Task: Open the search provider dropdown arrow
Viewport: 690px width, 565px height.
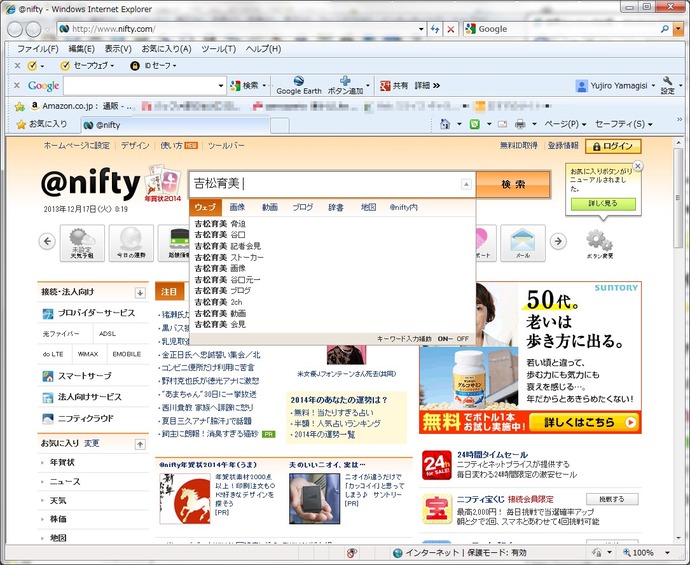Action: pyautogui.click(x=679, y=29)
